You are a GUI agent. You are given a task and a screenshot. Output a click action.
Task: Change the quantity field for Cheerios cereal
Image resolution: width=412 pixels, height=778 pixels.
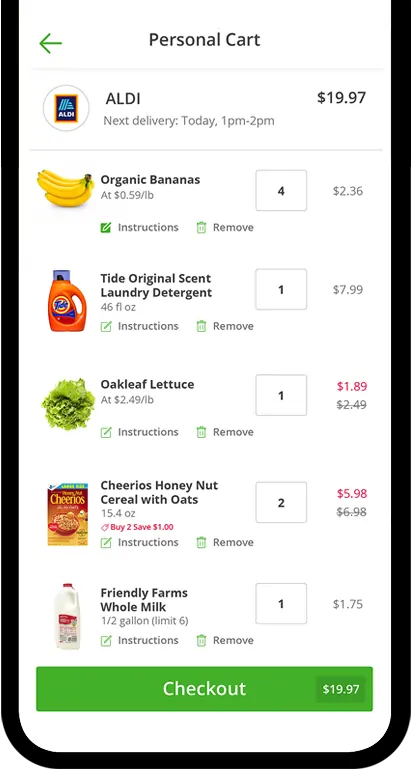tap(281, 502)
